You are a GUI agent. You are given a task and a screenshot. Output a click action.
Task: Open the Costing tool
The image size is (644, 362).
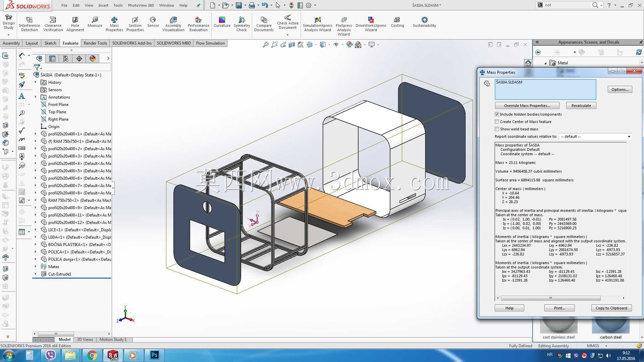(x=397, y=22)
